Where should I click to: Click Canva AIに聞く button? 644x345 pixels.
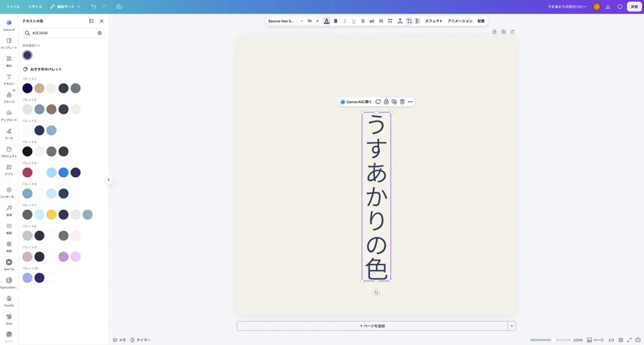click(356, 102)
